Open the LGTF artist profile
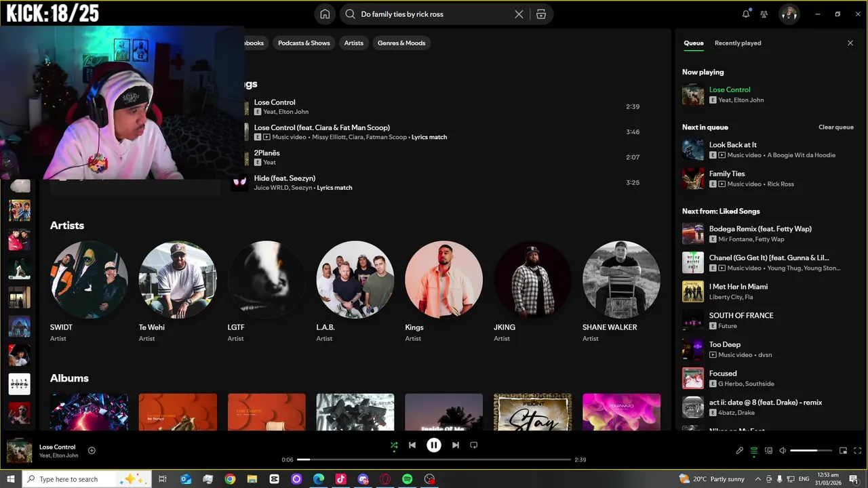The height and width of the screenshot is (488, 868). [267, 279]
